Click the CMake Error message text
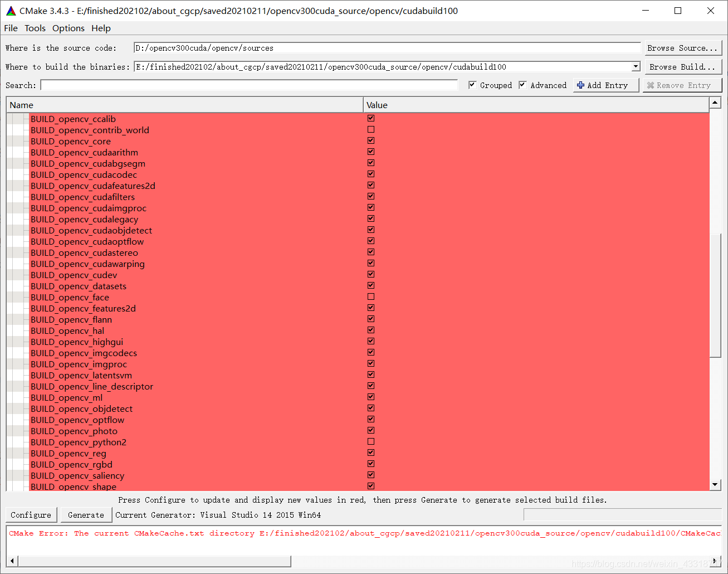This screenshot has height=574, width=728. [364, 533]
